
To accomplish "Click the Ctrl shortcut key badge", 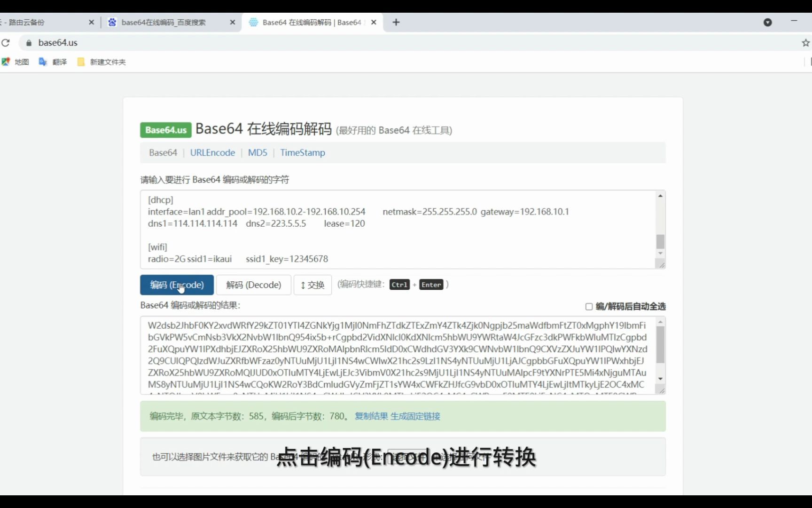I will [399, 285].
